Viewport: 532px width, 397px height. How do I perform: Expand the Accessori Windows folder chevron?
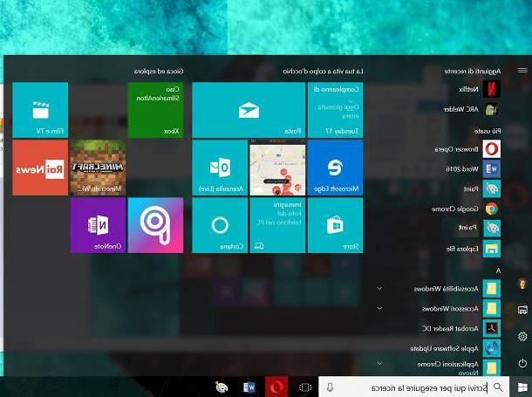(379, 309)
